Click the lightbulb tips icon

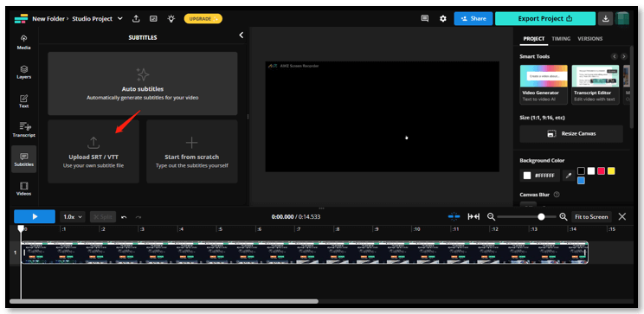(x=171, y=18)
